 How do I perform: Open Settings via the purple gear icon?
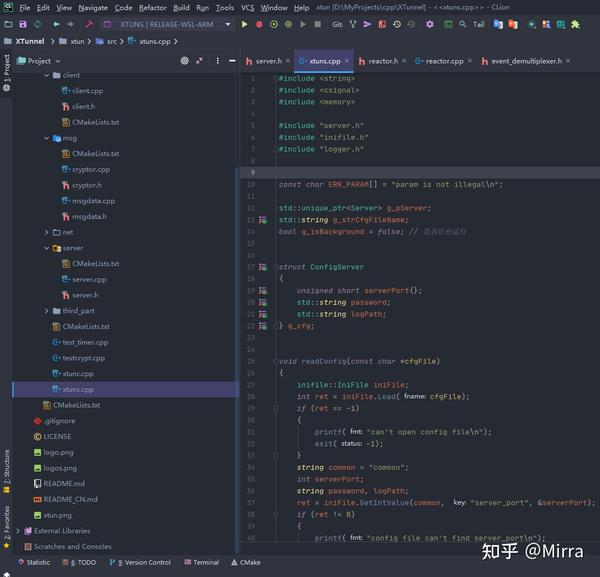430,24
